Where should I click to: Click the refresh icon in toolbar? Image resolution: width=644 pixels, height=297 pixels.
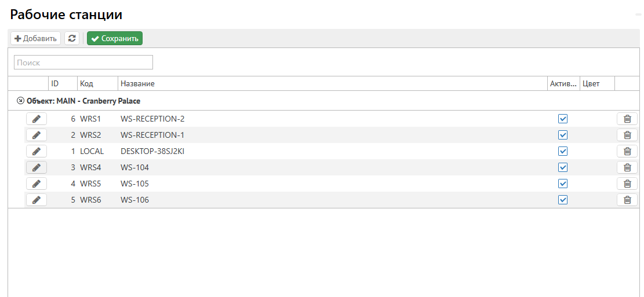(x=72, y=39)
